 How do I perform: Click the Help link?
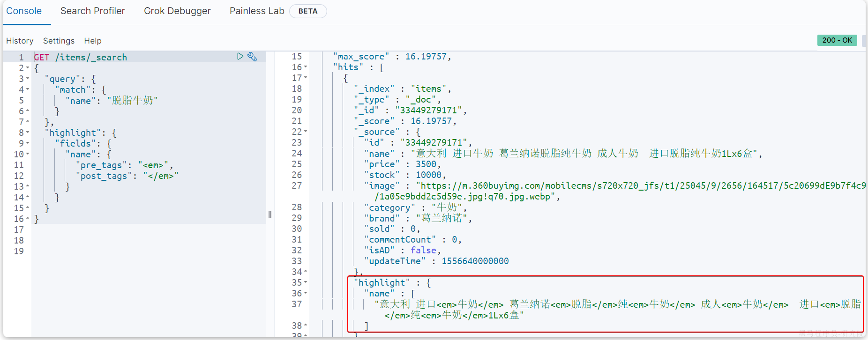93,41
